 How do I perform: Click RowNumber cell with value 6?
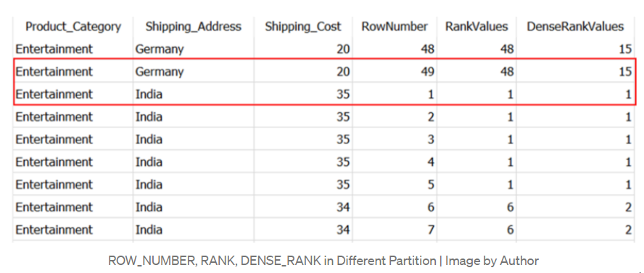pos(395,207)
